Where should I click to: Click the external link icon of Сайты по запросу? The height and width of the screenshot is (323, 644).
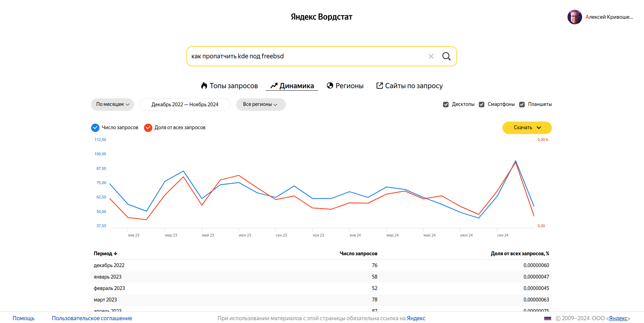coord(380,85)
